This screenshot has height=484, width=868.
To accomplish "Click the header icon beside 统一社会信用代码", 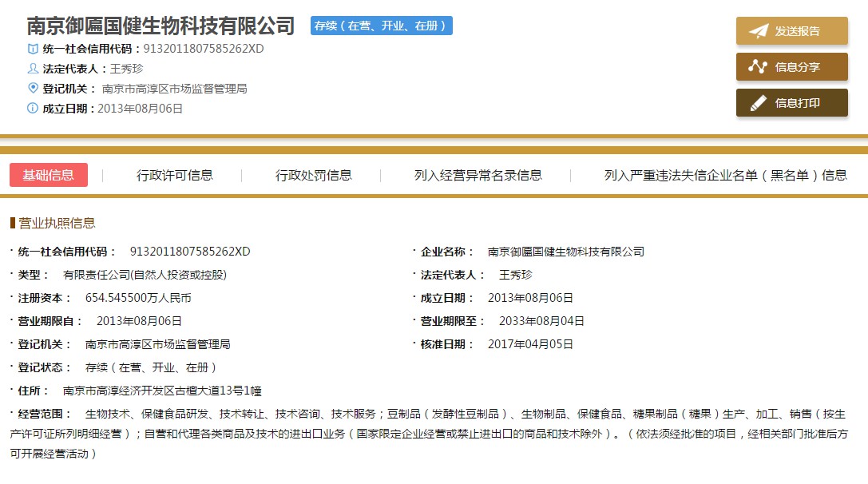I will [x=33, y=49].
